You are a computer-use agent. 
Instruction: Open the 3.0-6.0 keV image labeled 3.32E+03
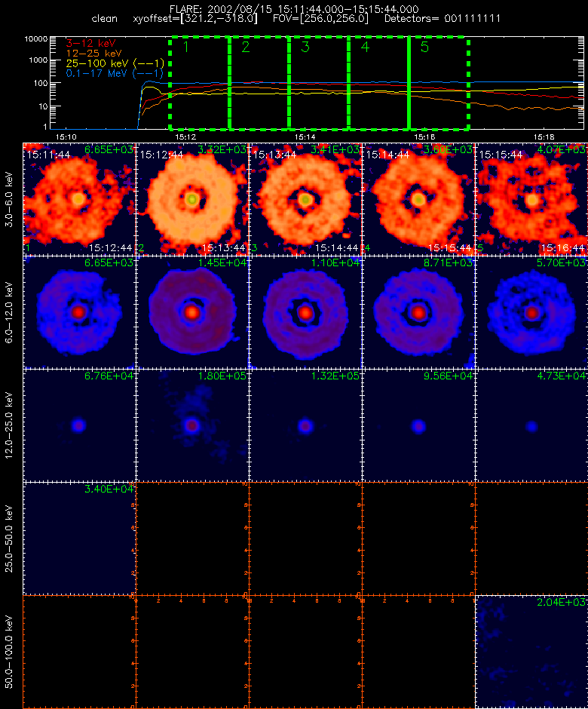192,199
